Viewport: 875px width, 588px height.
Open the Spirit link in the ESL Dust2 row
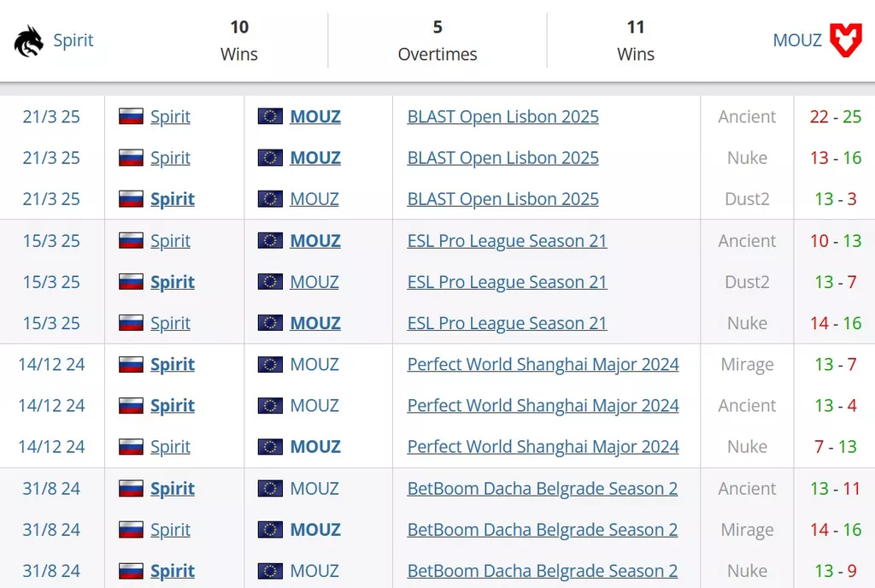tap(173, 282)
